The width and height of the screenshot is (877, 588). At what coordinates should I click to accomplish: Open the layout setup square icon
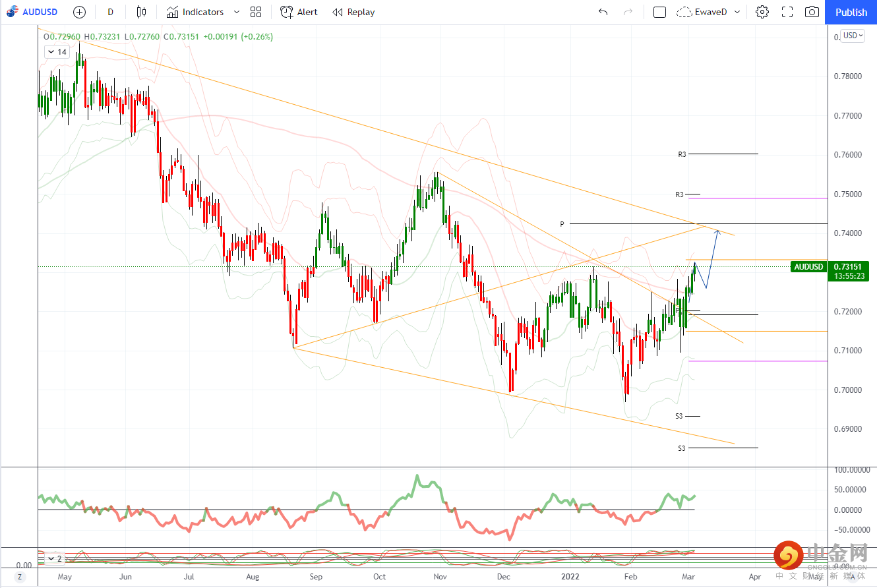coord(659,12)
